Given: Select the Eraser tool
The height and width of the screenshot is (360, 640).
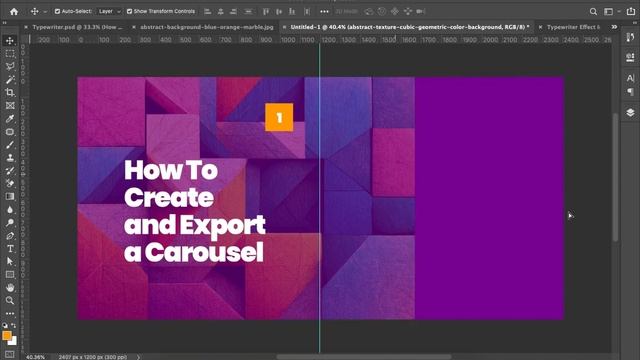Looking at the screenshot, I should 10,184.
